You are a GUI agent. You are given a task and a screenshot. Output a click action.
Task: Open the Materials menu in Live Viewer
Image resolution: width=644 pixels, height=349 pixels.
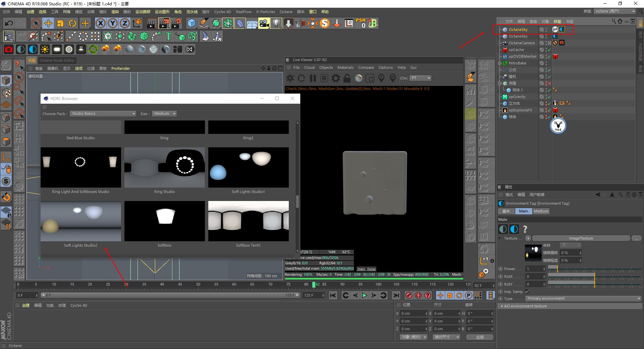(x=345, y=67)
